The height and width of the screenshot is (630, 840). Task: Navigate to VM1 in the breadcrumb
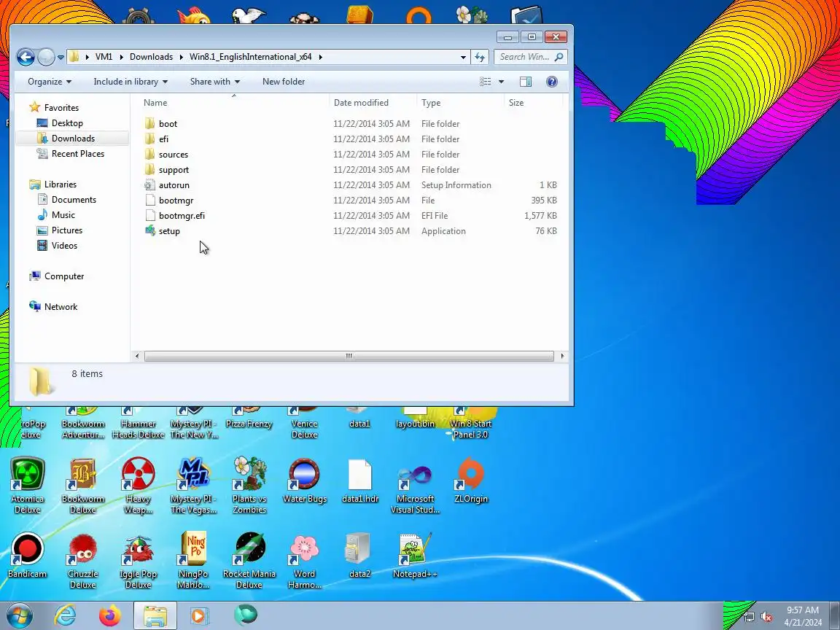click(104, 57)
